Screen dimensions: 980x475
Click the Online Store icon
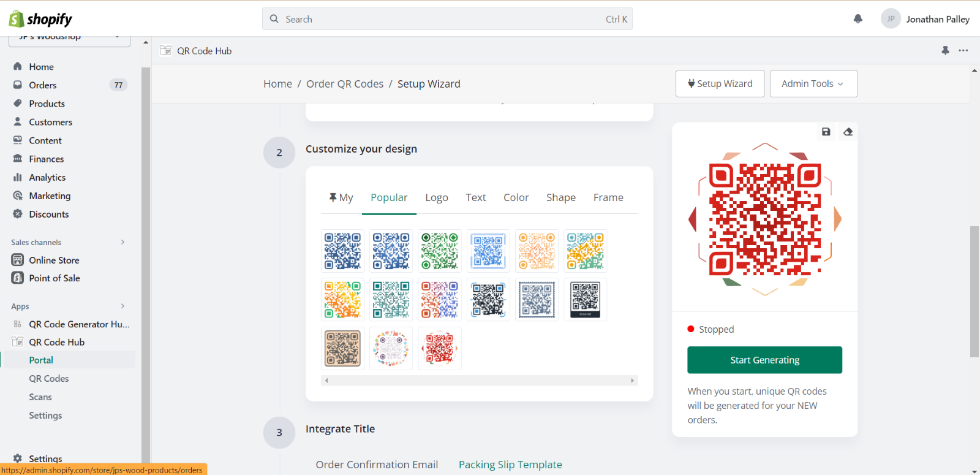(x=18, y=260)
